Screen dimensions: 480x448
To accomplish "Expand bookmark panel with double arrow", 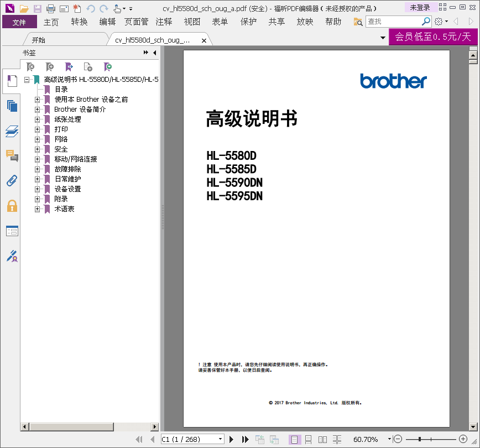I will point(146,53).
